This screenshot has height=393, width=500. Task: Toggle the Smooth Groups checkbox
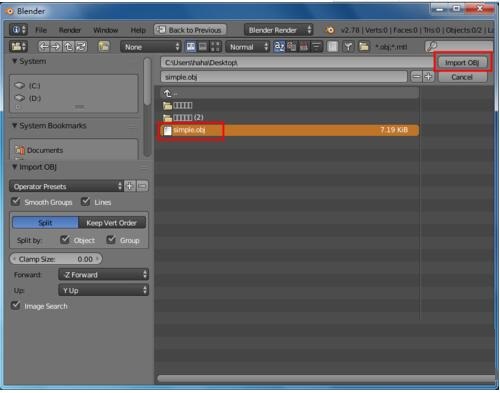click(16, 202)
